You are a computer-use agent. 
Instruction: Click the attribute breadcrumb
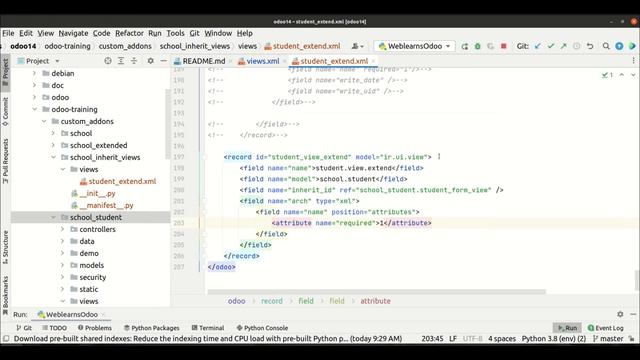coord(375,301)
